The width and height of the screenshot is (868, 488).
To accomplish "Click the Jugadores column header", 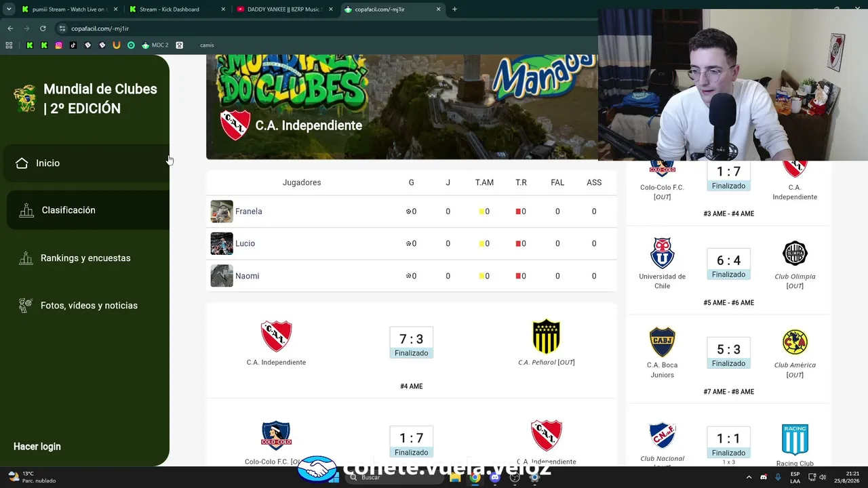I will [x=302, y=182].
